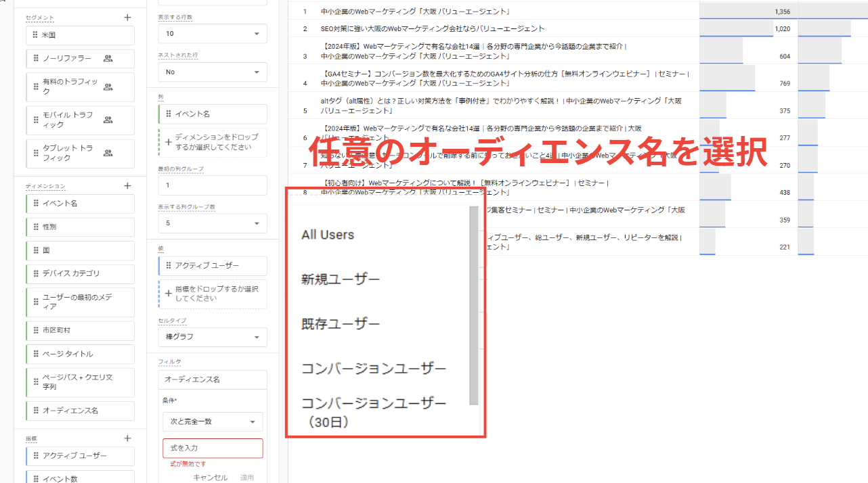This screenshot has height=483, width=868.
Task: Grab the drag handle of 米国 segment
Action: (x=35, y=35)
